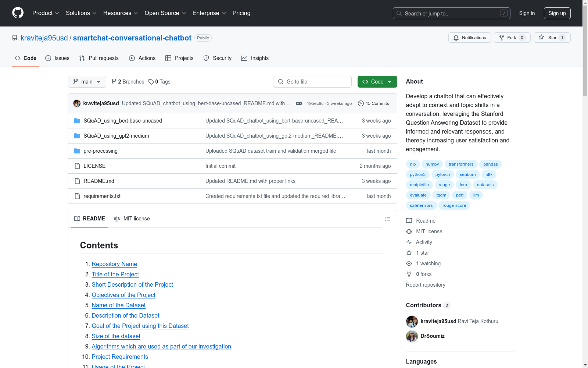Click the watching eye icon
The image size is (588, 368).
[409, 263]
